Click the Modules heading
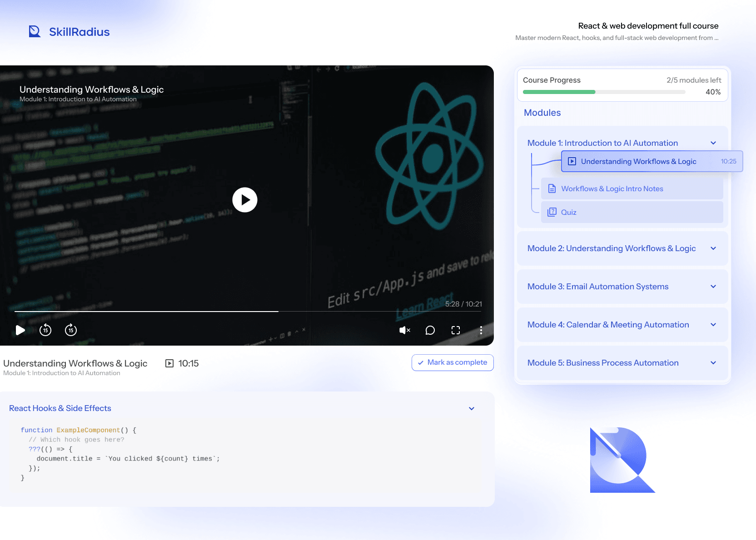This screenshot has width=756, height=540. click(542, 113)
